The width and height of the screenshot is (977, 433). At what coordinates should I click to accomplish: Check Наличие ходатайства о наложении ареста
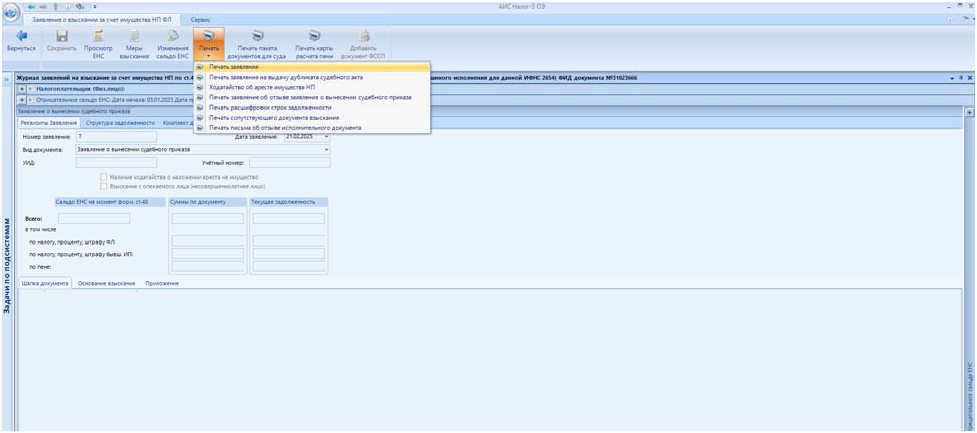104,177
